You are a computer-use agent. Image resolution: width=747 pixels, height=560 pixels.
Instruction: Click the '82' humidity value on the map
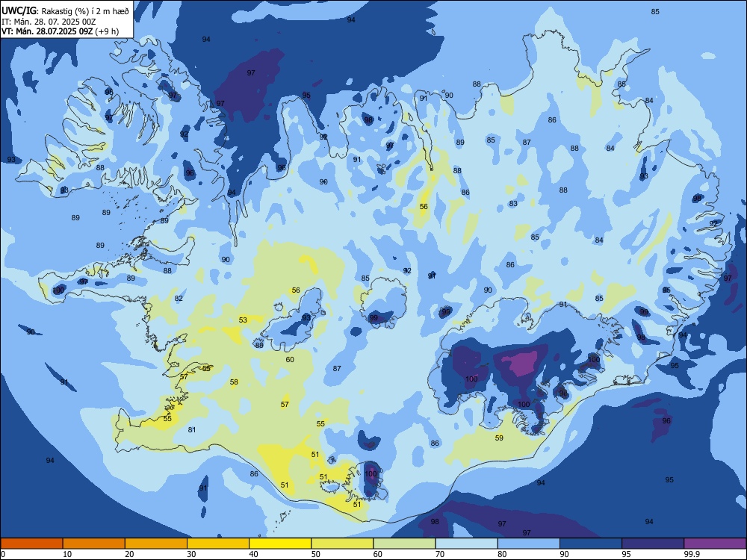coord(179,299)
